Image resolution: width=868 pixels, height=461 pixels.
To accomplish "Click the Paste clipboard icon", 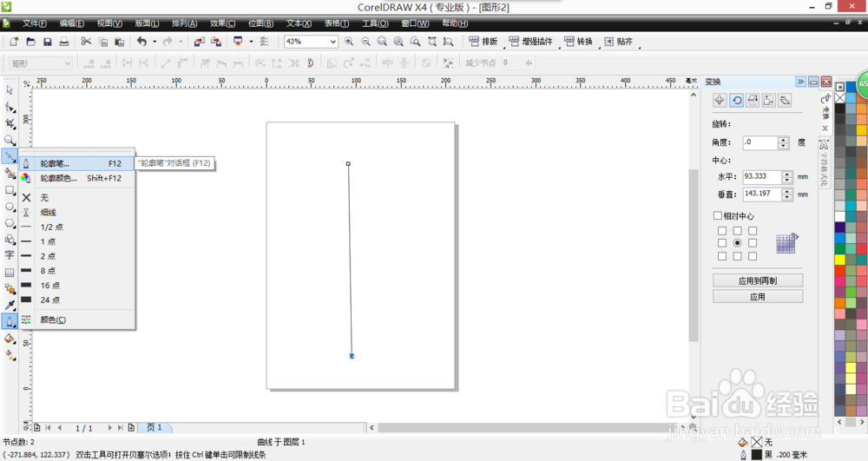I will 119,42.
